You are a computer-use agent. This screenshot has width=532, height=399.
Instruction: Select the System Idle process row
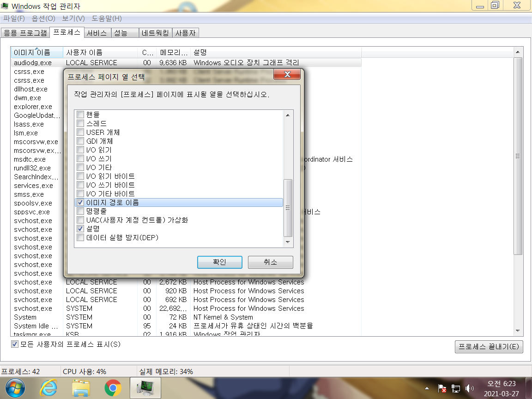coord(186,326)
